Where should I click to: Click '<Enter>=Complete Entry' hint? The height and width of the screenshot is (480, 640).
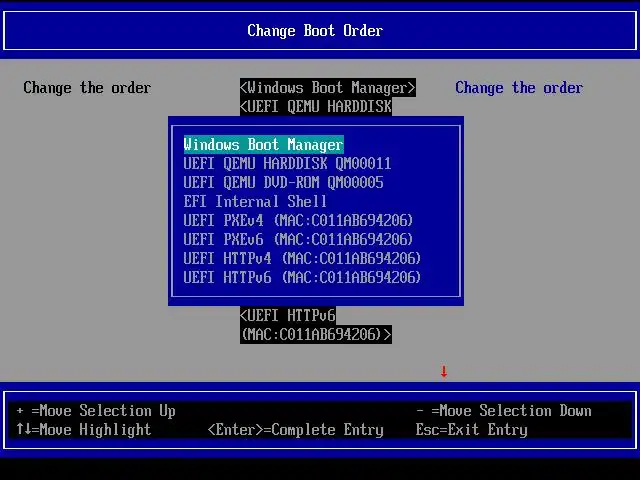coord(296,430)
